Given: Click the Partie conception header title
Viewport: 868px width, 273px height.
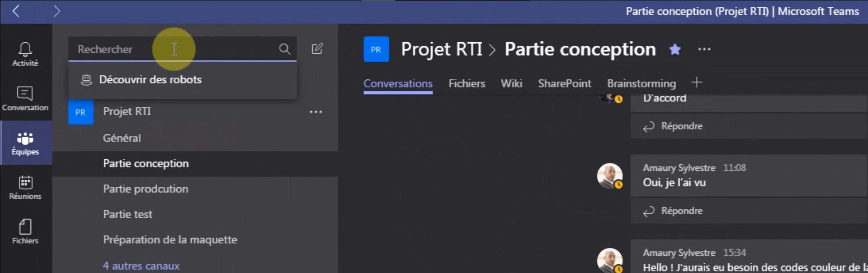Looking at the screenshot, I should click(580, 50).
